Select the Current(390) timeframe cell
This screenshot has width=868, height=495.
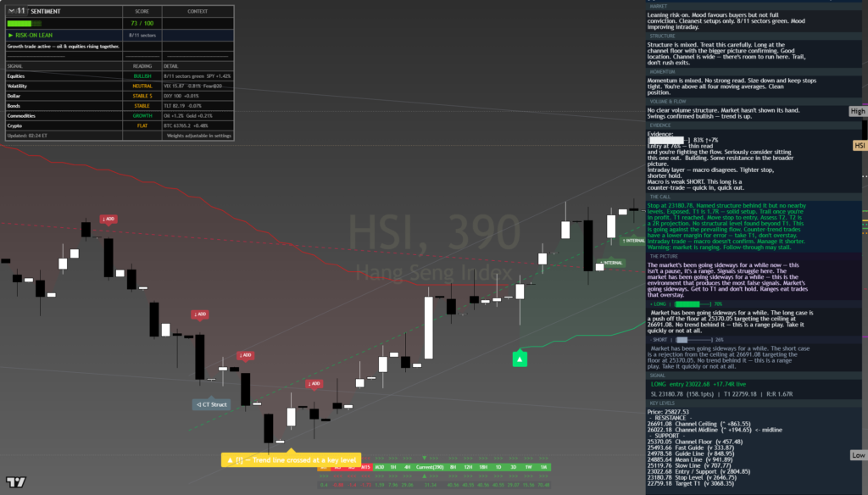click(x=430, y=467)
